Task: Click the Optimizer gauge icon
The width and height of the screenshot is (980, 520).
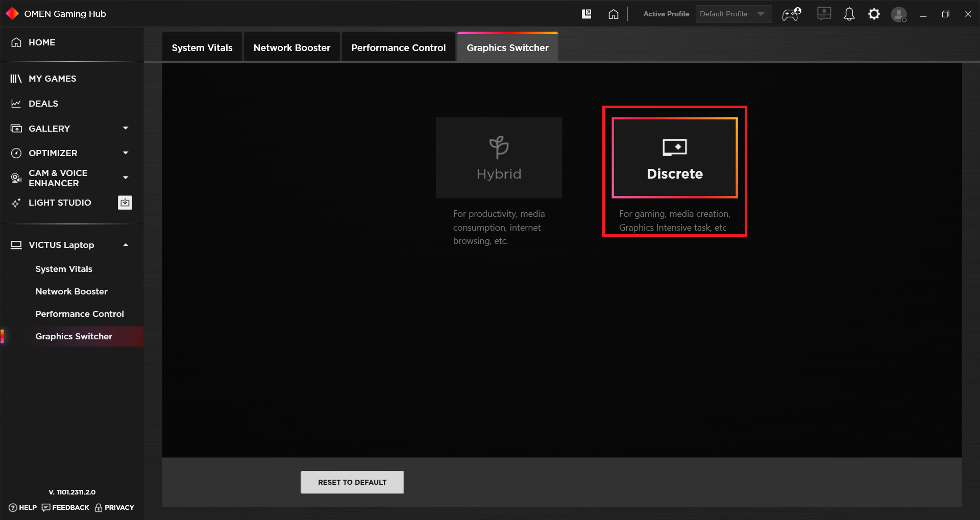Action: click(x=16, y=153)
